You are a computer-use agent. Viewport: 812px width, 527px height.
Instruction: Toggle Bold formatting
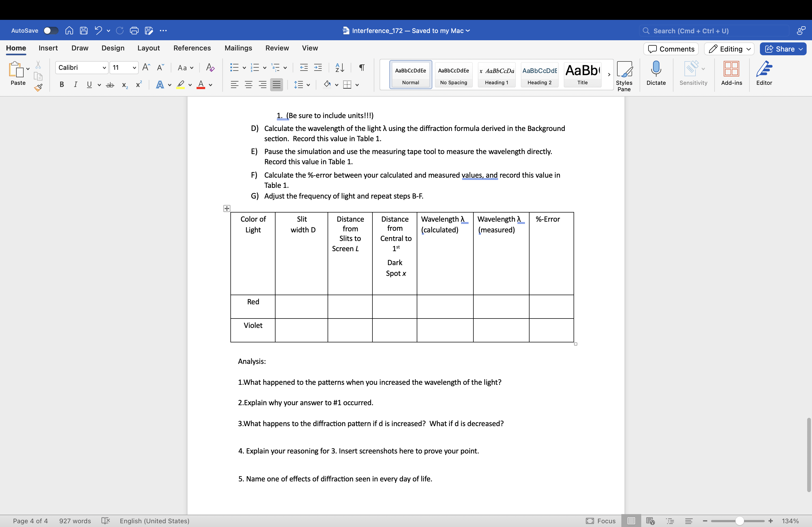(x=62, y=85)
